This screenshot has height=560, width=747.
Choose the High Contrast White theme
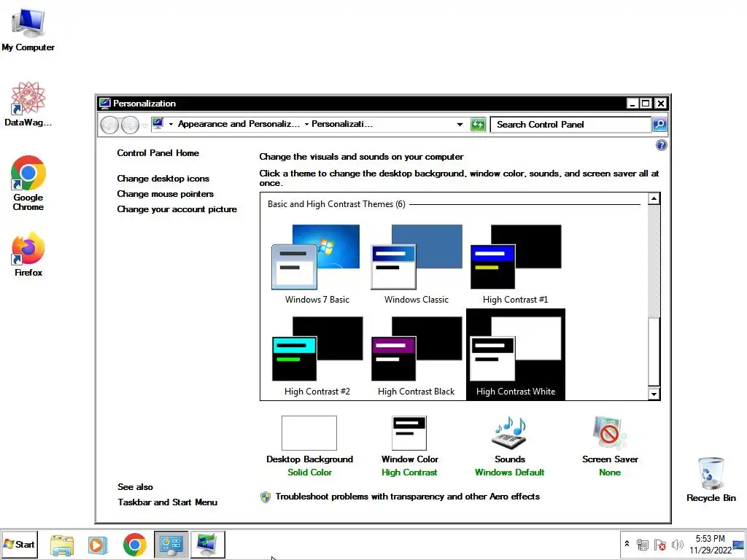(x=516, y=354)
